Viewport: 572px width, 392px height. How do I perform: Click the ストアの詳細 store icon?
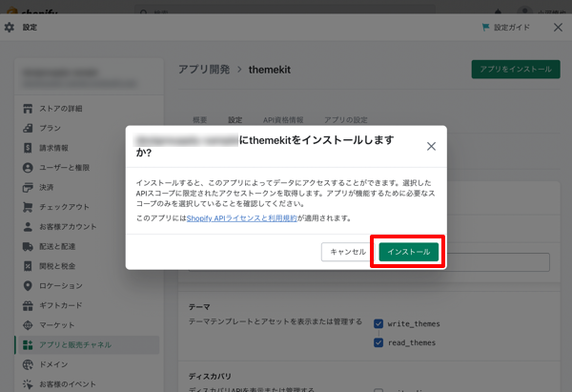pos(28,109)
